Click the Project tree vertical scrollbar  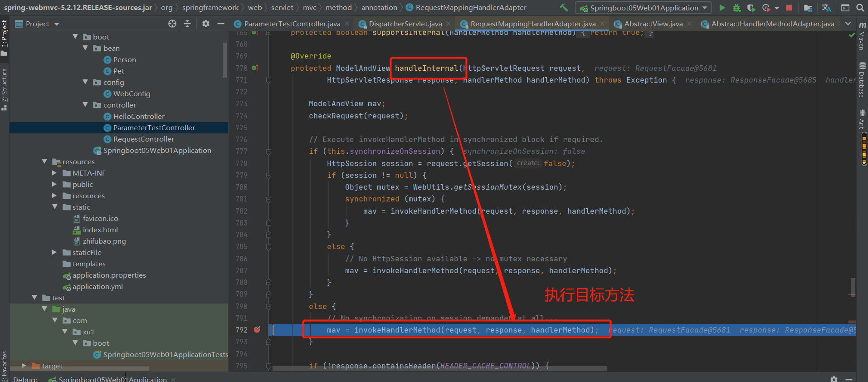[x=225, y=60]
